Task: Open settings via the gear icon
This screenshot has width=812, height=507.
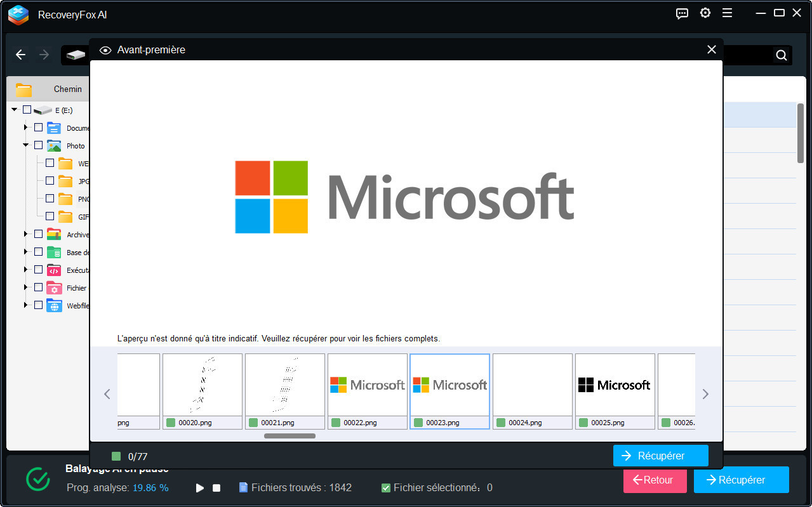Action: pos(705,13)
